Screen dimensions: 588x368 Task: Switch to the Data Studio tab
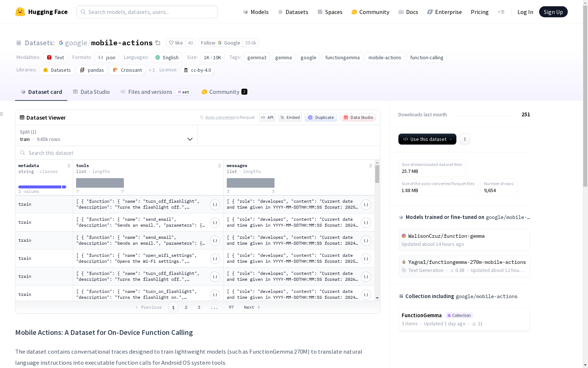pos(92,92)
